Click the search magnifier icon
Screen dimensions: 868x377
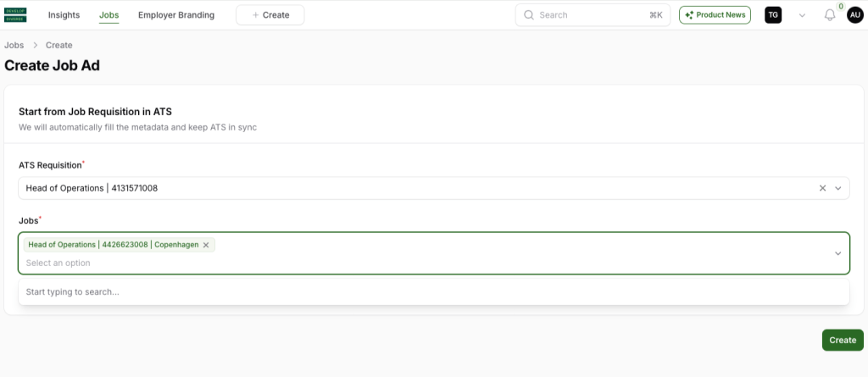529,15
